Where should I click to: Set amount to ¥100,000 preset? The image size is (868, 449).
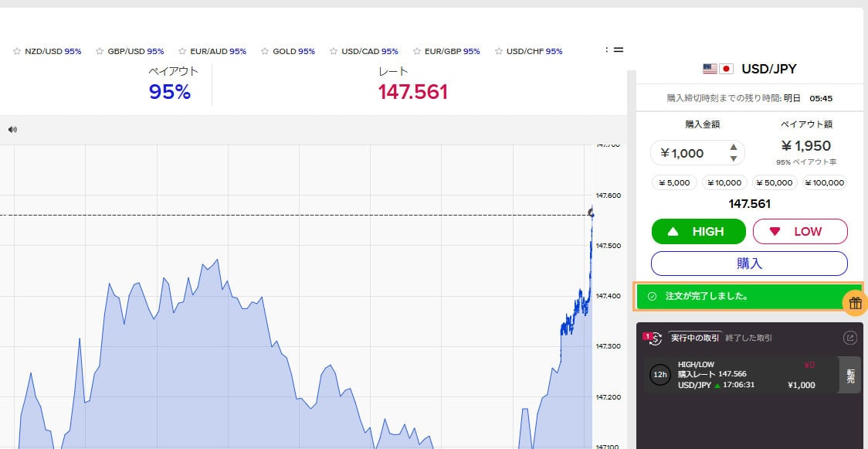coord(826,182)
